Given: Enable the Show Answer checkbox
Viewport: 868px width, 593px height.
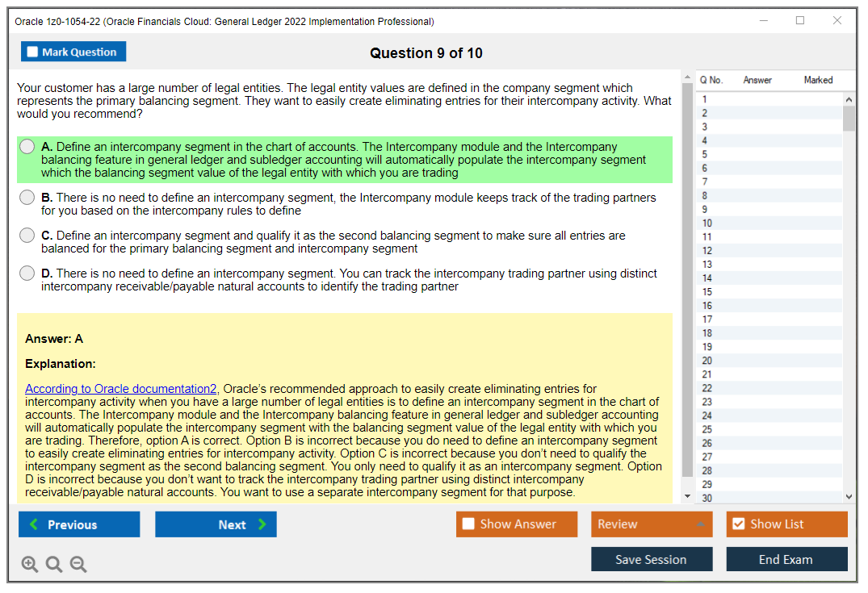Looking at the screenshot, I should tap(468, 524).
